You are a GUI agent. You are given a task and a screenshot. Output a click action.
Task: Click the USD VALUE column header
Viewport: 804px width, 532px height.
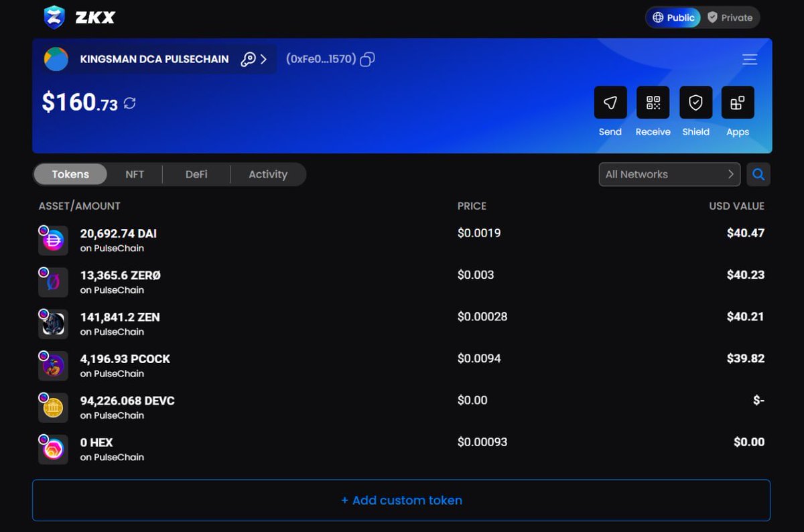pos(736,206)
